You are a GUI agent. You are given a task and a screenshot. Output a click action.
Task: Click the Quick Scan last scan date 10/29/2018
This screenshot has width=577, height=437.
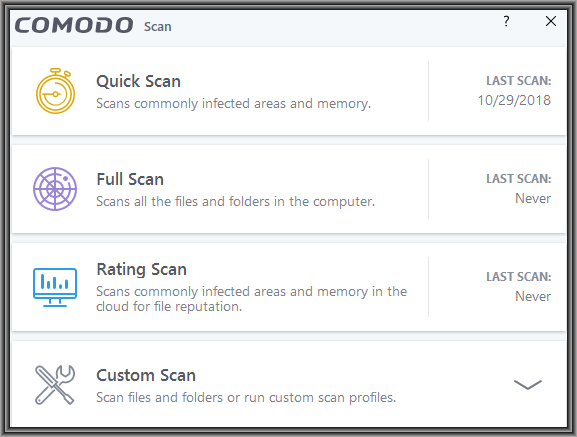click(514, 100)
